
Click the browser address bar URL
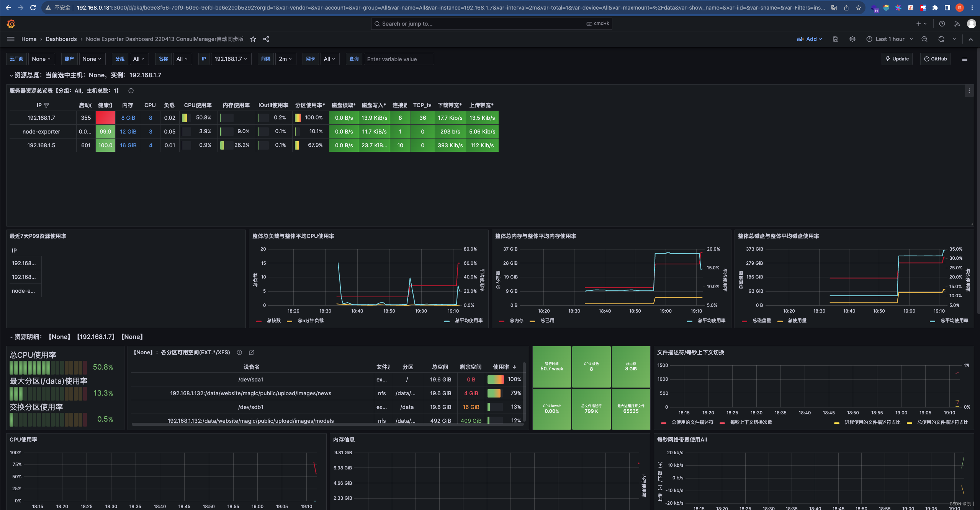pyautogui.click(x=450, y=8)
